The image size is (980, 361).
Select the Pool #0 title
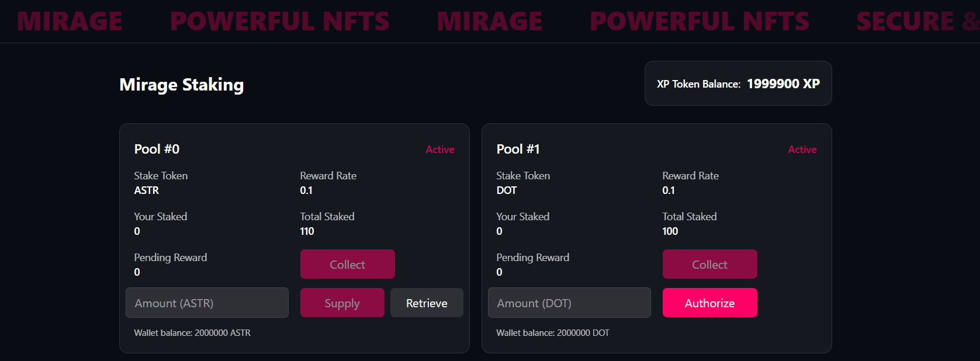[157, 149]
